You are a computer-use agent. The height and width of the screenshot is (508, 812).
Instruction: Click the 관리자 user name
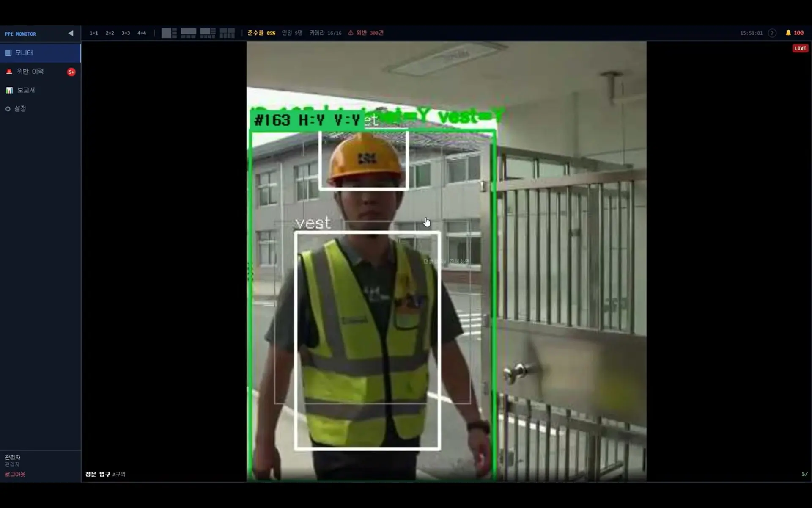click(13, 457)
